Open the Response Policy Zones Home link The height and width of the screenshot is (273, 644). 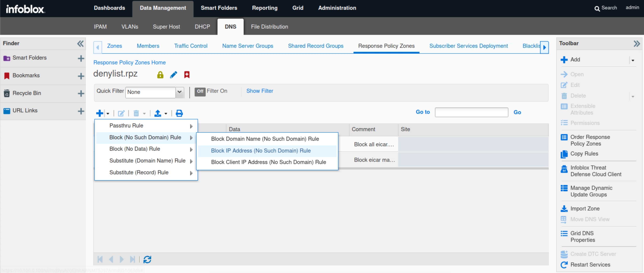[x=129, y=63]
